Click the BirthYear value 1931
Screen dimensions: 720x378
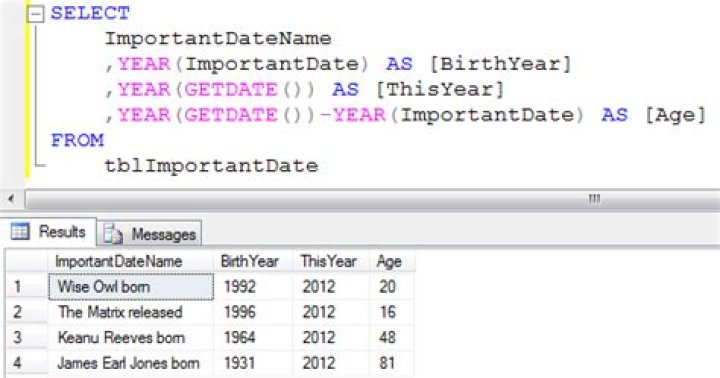[239, 363]
